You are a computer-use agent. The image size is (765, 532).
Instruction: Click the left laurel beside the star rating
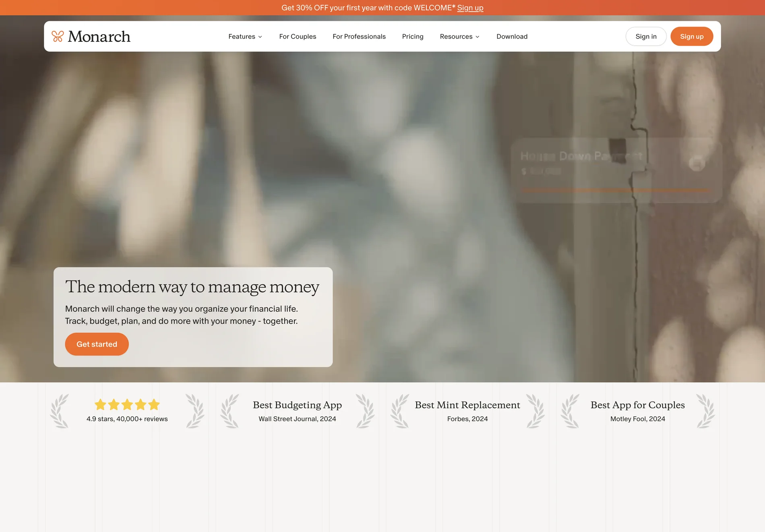point(60,411)
